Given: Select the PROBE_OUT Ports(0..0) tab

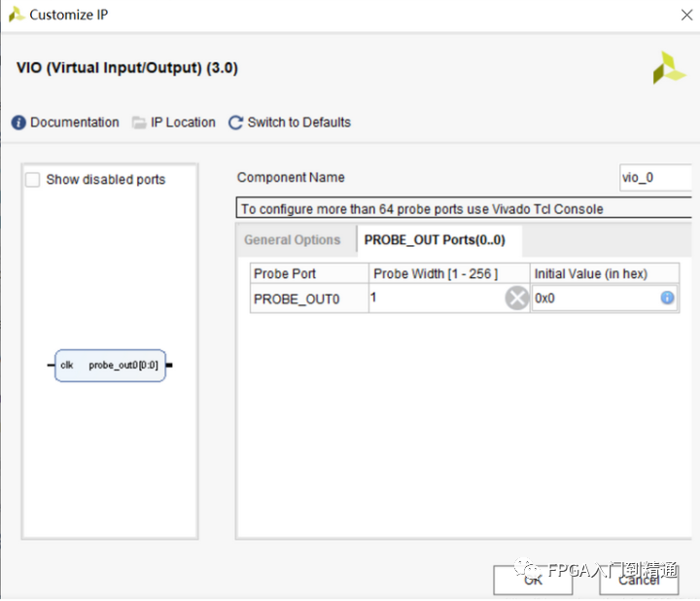Looking at the screenshot, I should coord(435,240).
